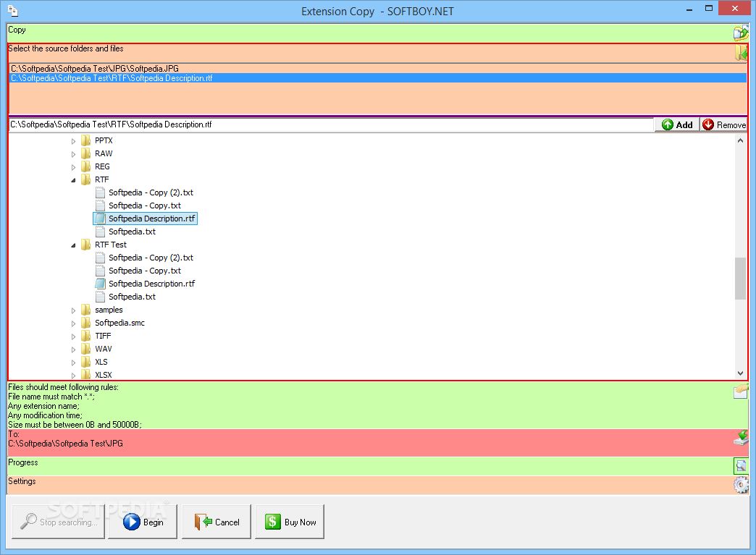
Task: Click the RTF Test folder icon
Action: (x=86, y=245)
